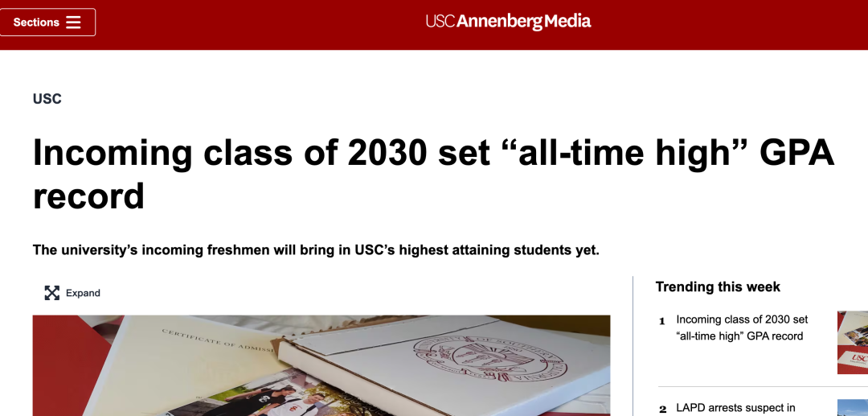The width and height of the screenshot is (868, 416).
Task: Click the "Expand" text label
Action: click(83, 293)
